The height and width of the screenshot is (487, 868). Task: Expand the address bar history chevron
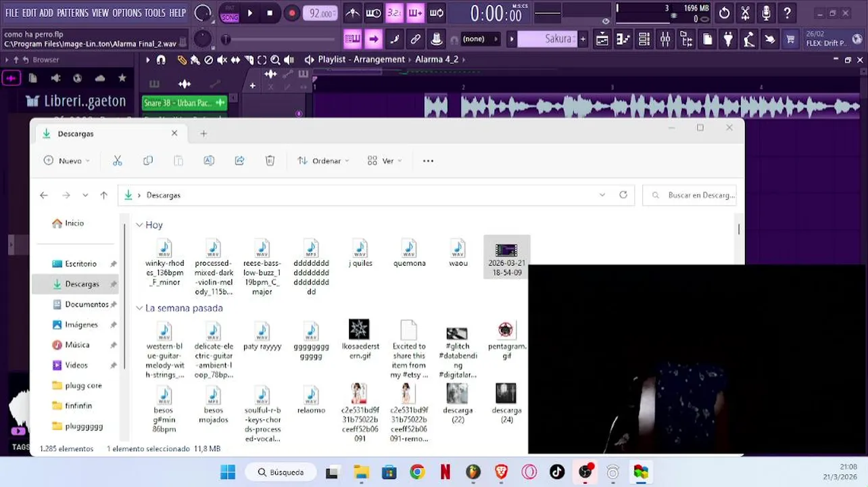click(x=602, y=195)
